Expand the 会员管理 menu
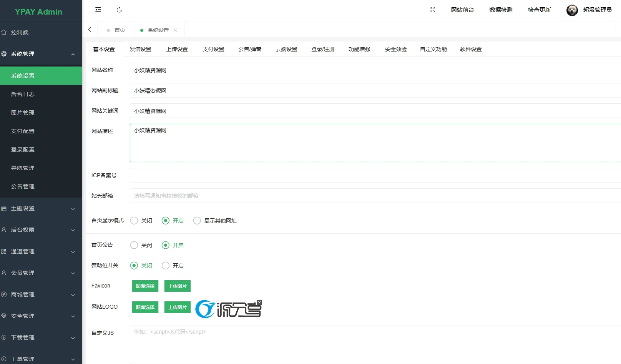Image resolution: width=621 pixels, height=364 pixels. coord(73,273)
